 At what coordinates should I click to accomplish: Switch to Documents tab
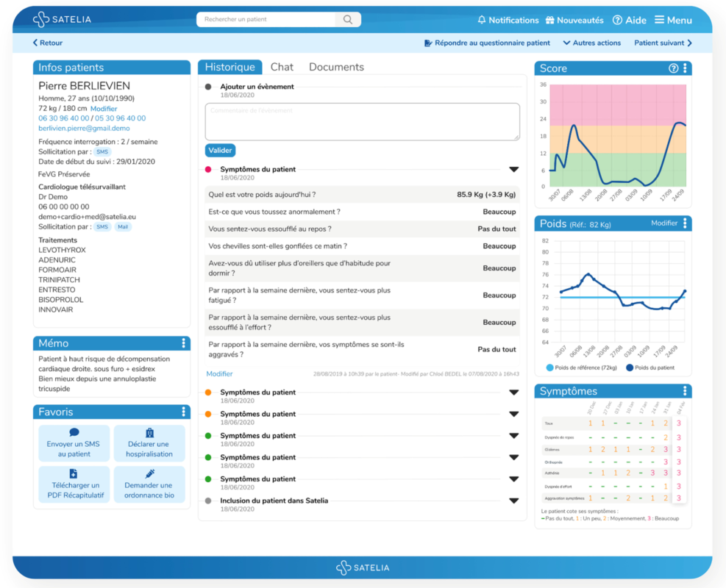tap(336, 67)
